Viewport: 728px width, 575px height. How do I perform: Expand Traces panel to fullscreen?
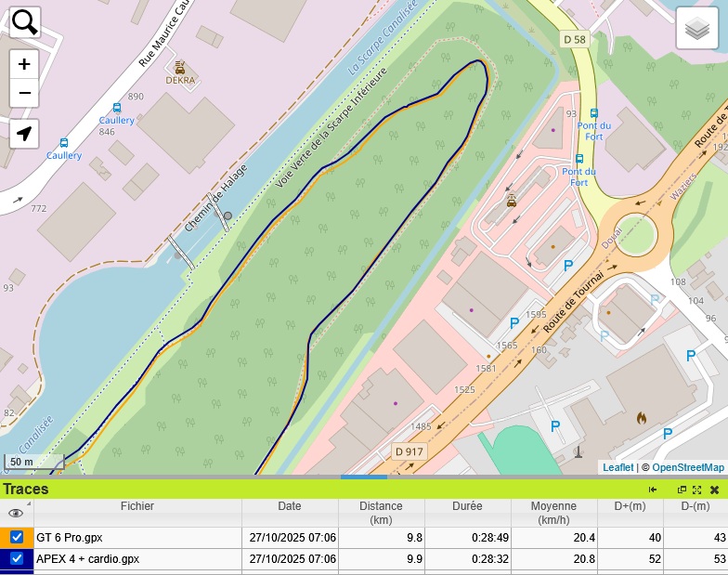(x=697, y=490)
